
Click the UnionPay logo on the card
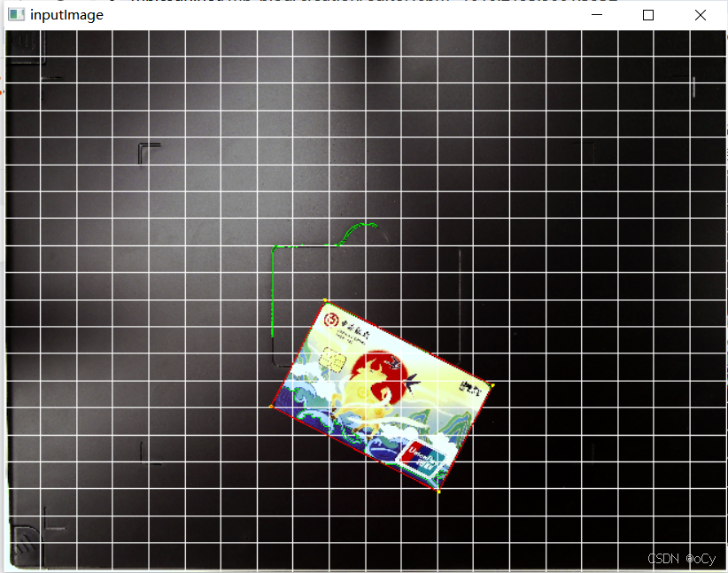[423, 460]
